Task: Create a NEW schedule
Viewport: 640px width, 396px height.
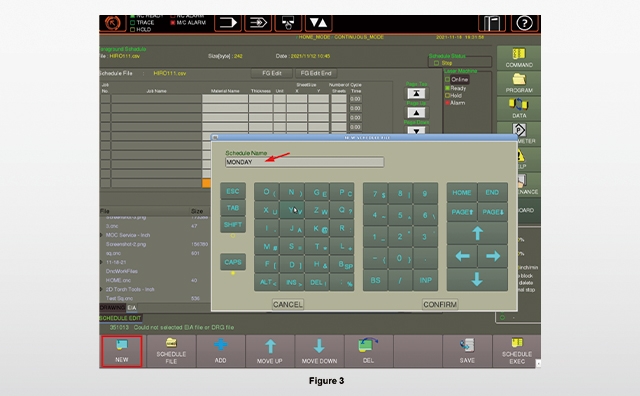Action: [122, 352]
